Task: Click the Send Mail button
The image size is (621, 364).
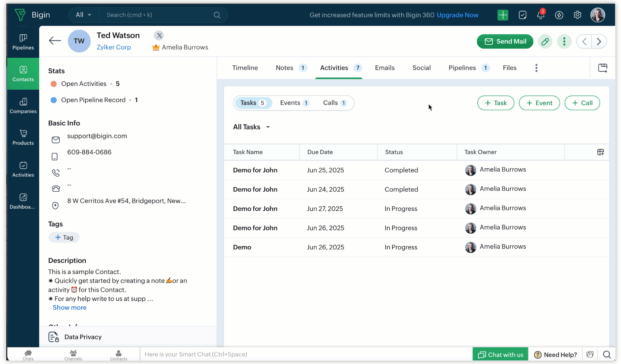Action: pos(505,41)
